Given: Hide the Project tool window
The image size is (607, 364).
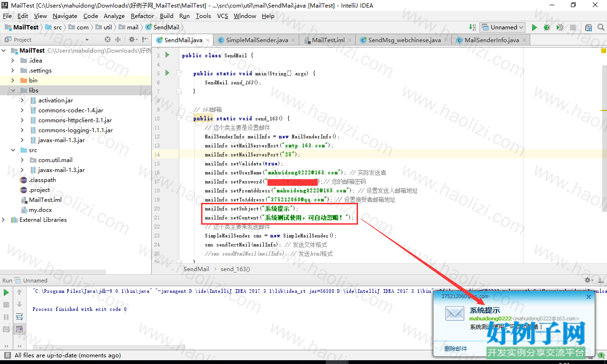Looking at the screenshot, I should tap(144, 40).
